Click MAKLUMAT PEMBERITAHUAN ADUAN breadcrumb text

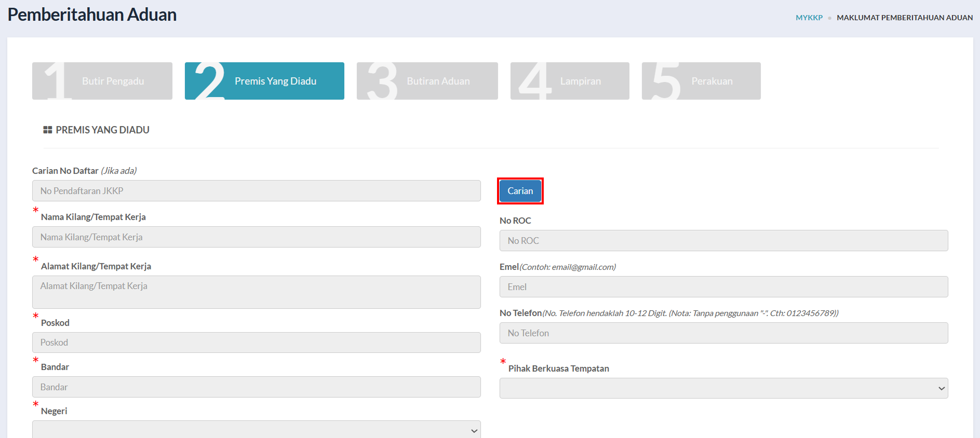point(905,18)
